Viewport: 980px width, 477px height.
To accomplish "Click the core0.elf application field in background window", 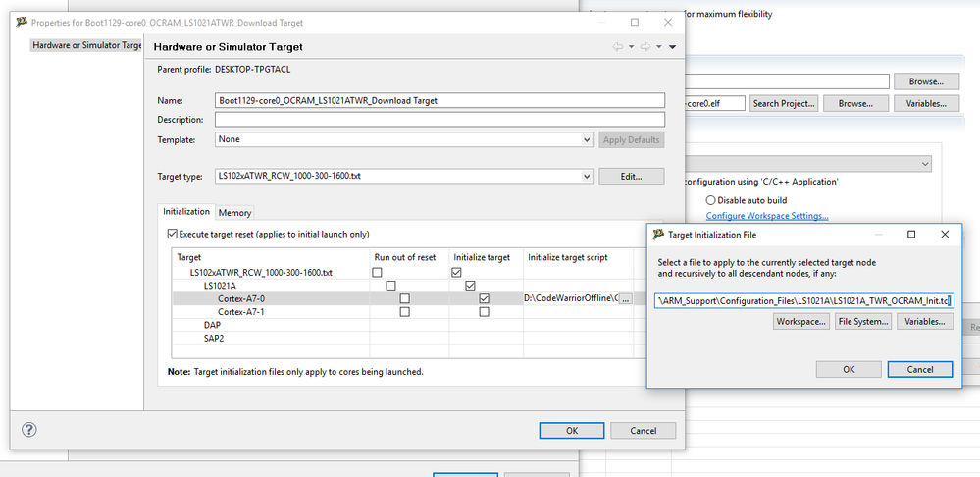I will 715,103.
